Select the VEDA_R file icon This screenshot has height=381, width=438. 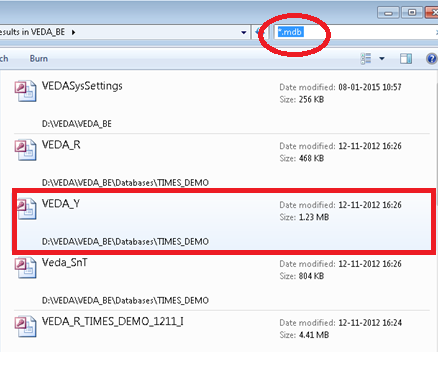[25, 150]
